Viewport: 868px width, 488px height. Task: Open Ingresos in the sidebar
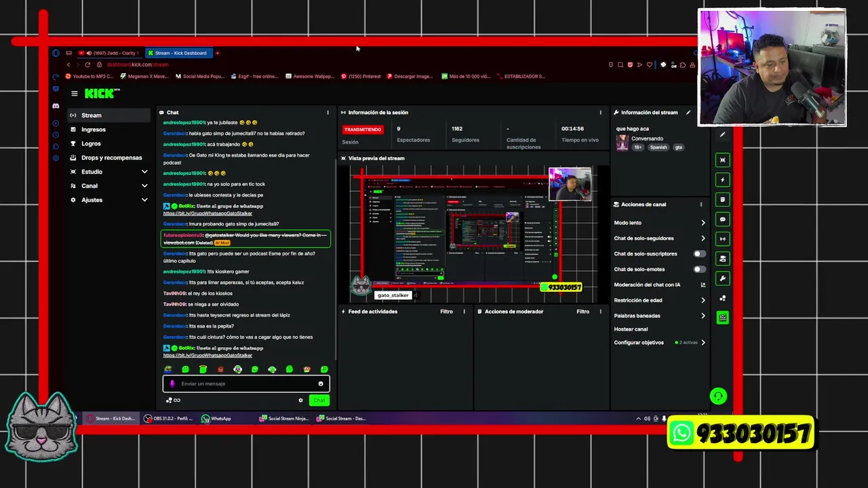(108, 129)
